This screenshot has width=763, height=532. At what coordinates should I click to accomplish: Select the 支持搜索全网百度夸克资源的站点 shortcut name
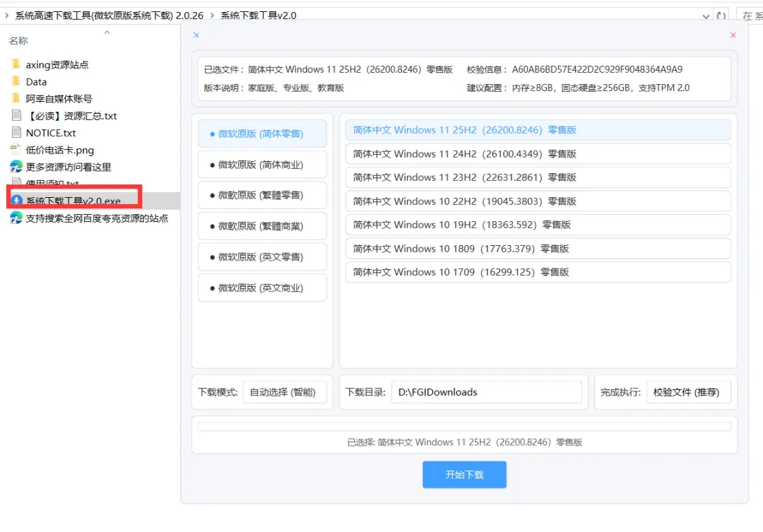[x=97, y=218]
